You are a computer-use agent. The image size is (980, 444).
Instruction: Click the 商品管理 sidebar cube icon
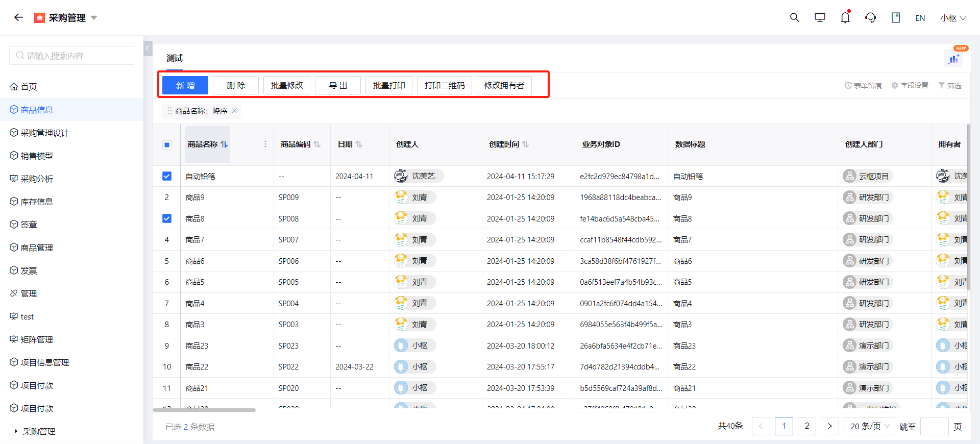pyautogui.click(x=14, y=247)
